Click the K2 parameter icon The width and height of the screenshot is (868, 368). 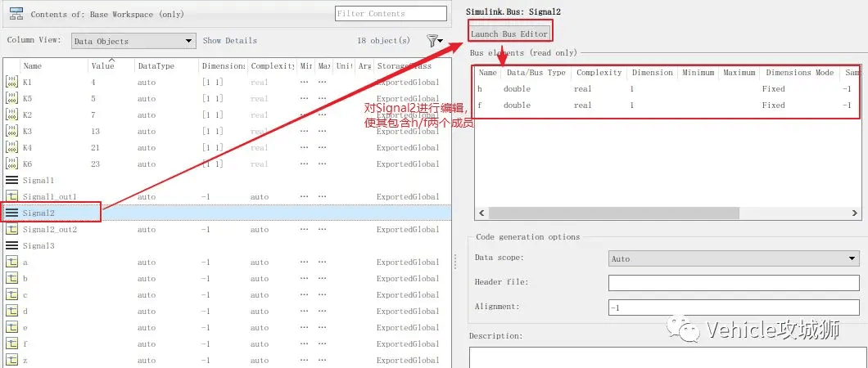pyautogui.click(x=11, y=115)
